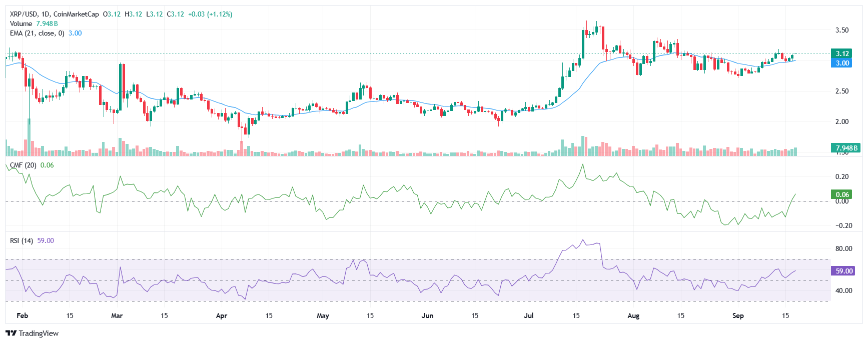
Task: Click the May label on time axis
Action: click(323, 315)
